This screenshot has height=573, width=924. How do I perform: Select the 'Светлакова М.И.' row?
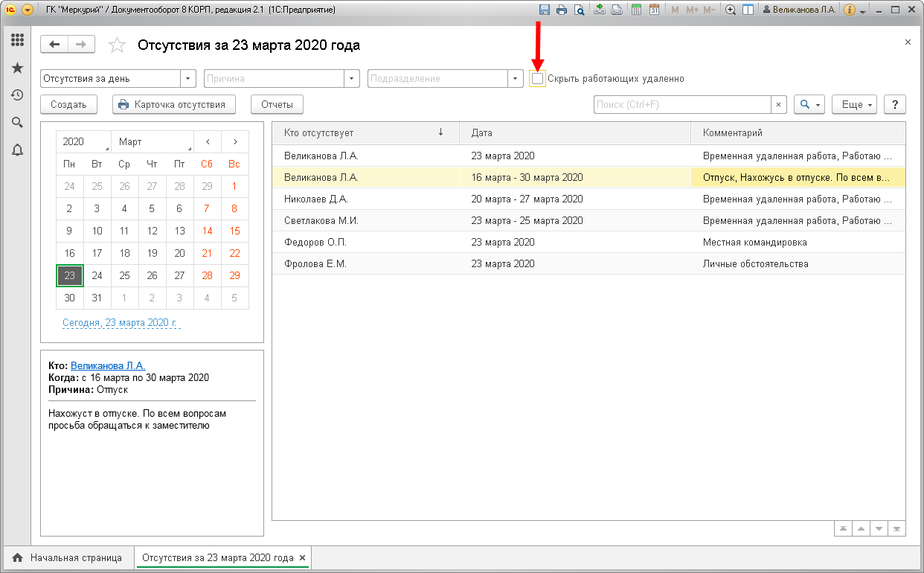tap(588, 220)
